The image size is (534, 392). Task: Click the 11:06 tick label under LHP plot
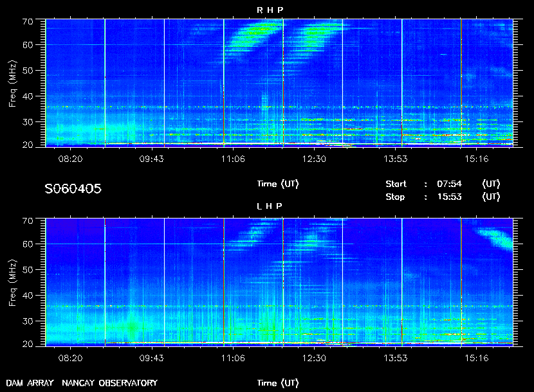(233, 358)
